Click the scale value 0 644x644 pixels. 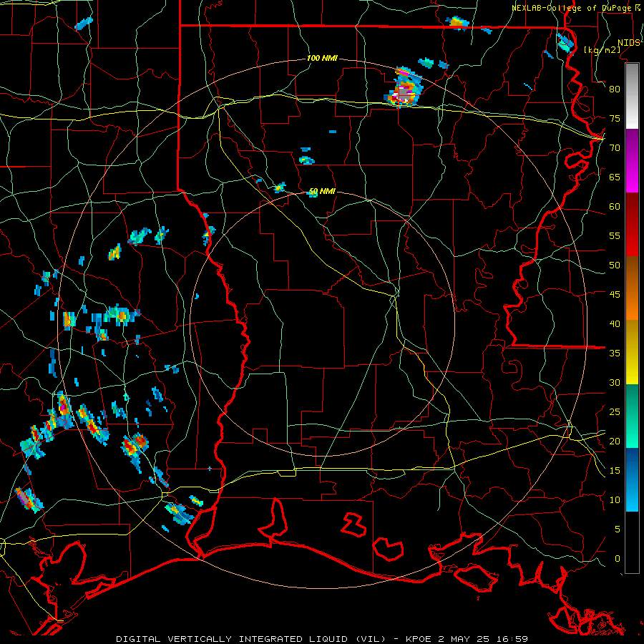coord(618,559)
